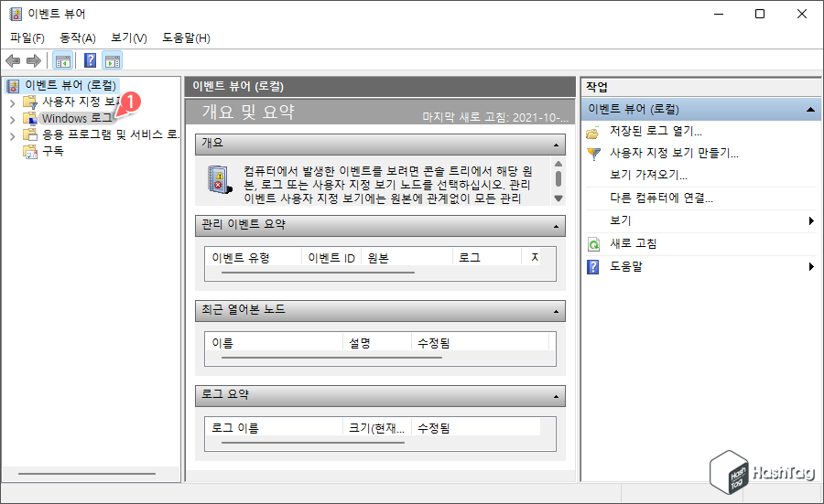Click the Windows 로그 folder icon
Image resolution: width=824 pixels, height=504 pixels.
tap(30, 118)
